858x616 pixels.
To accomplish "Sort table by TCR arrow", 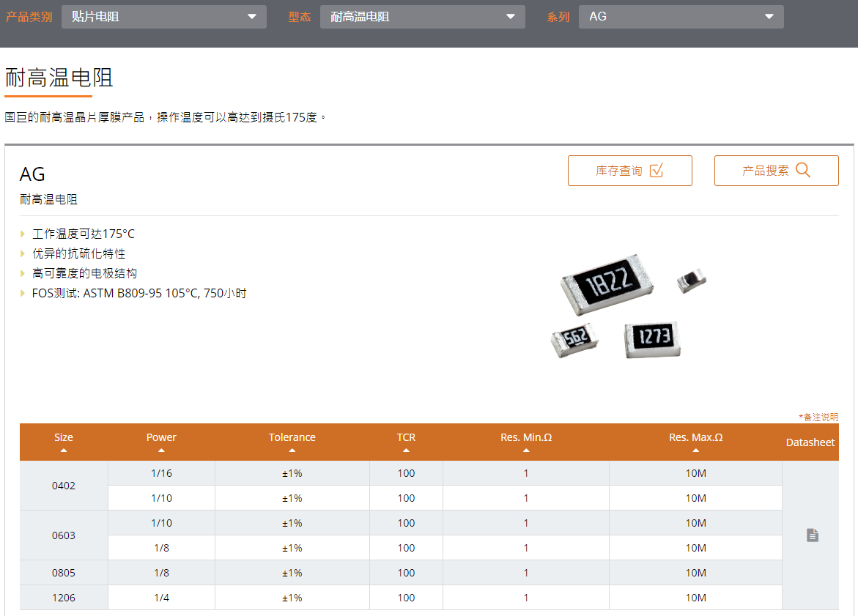I will tap(406, 450).
